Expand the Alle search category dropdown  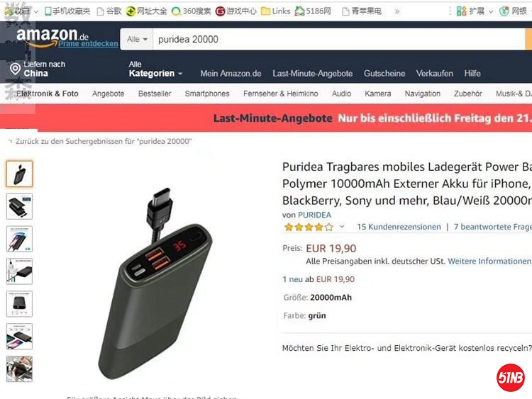(x=137, y=39)
